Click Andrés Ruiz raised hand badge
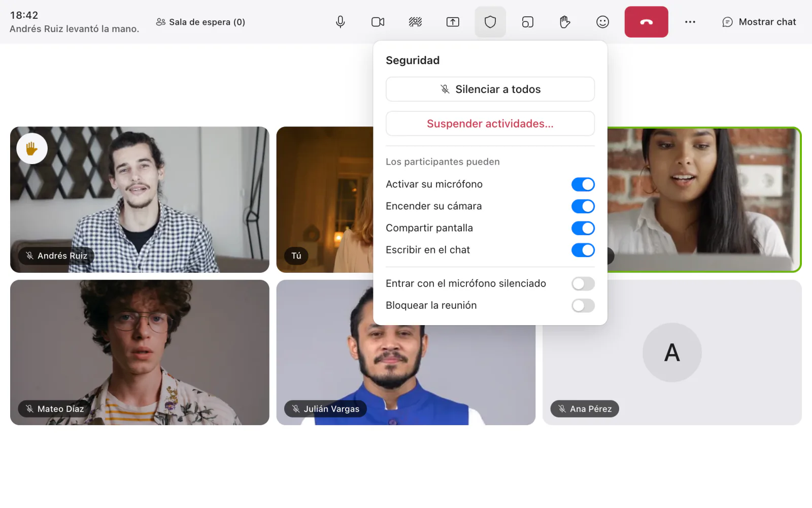 [x=32, y=148]
